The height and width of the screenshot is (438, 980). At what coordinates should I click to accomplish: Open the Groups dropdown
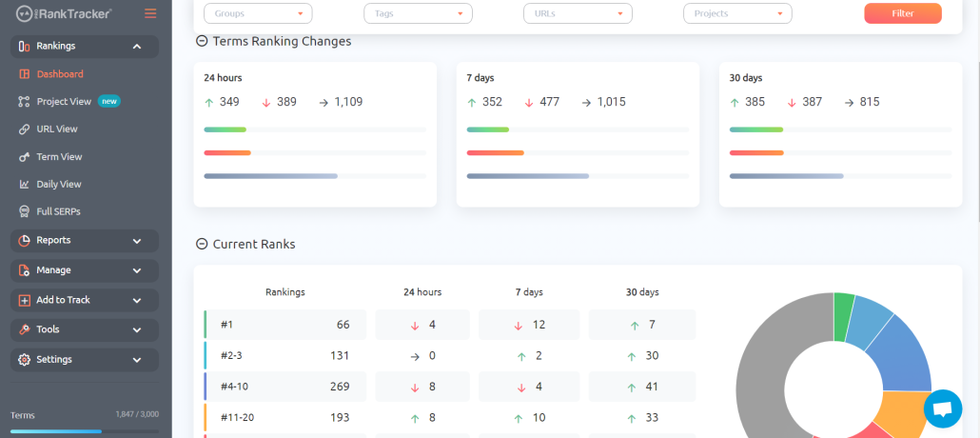pyautogui.click(x=258, y=13)
